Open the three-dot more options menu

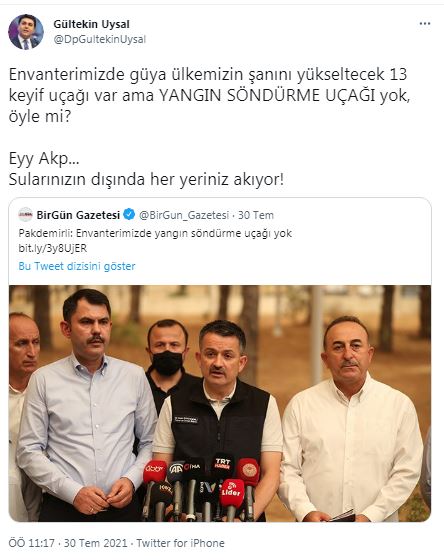[424, 24]
